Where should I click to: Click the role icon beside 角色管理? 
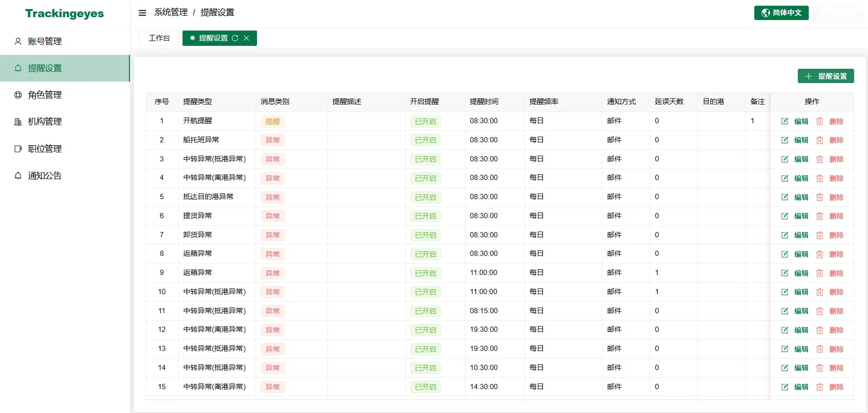point(18,95)
